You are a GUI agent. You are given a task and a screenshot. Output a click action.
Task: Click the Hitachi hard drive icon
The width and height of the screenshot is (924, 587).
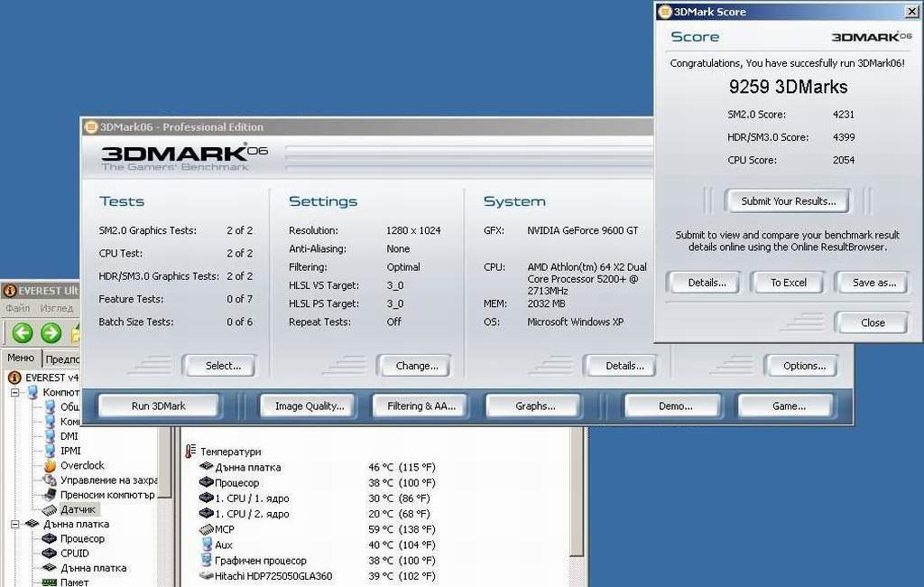(x=207, y=576)
